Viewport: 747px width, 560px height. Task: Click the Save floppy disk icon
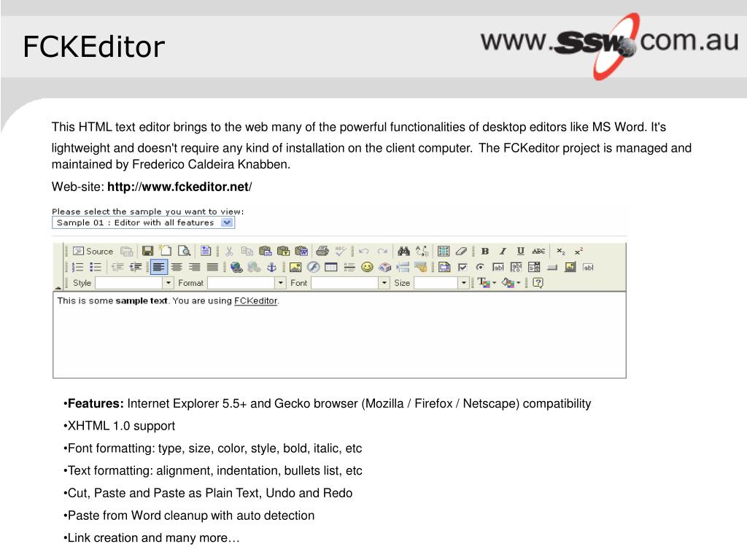pos(147,251)
